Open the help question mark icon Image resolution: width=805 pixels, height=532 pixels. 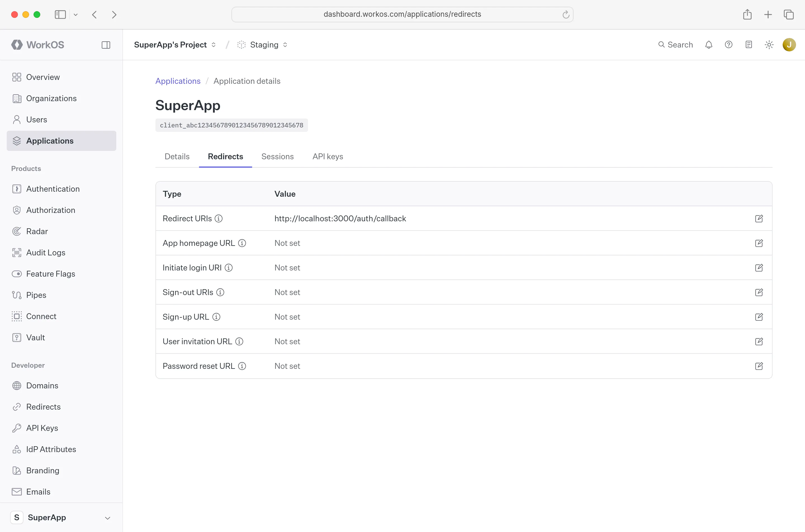click(729, 45)
